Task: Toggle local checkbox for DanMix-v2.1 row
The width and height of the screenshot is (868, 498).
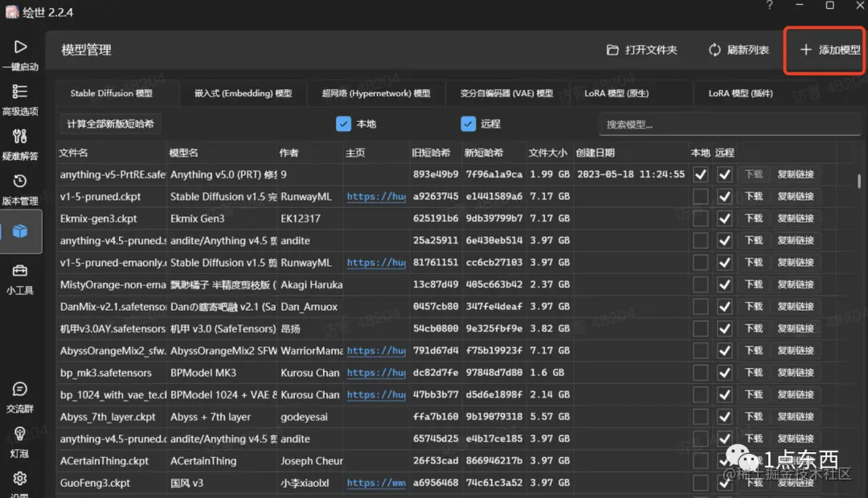Action: [x=700, y=307]
